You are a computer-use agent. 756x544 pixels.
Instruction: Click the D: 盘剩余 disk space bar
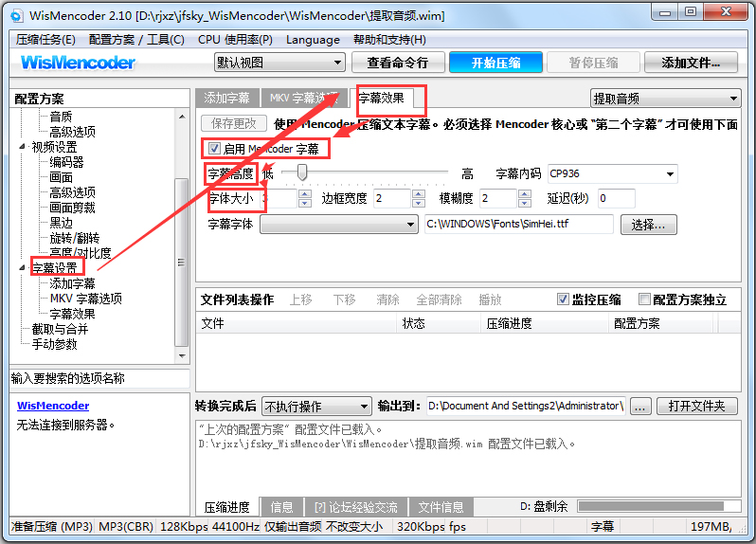[x=659, y=506]
